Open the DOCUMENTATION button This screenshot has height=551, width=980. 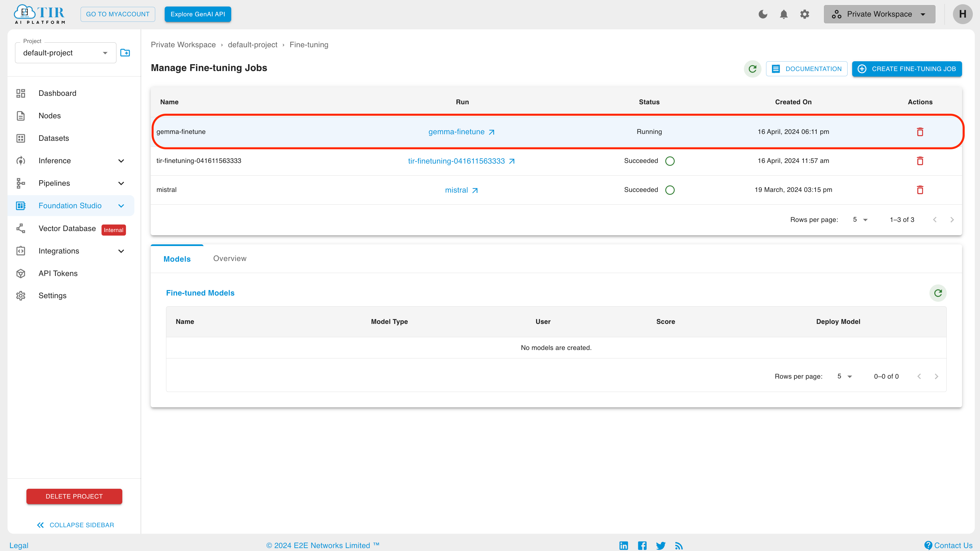[807, 69]
